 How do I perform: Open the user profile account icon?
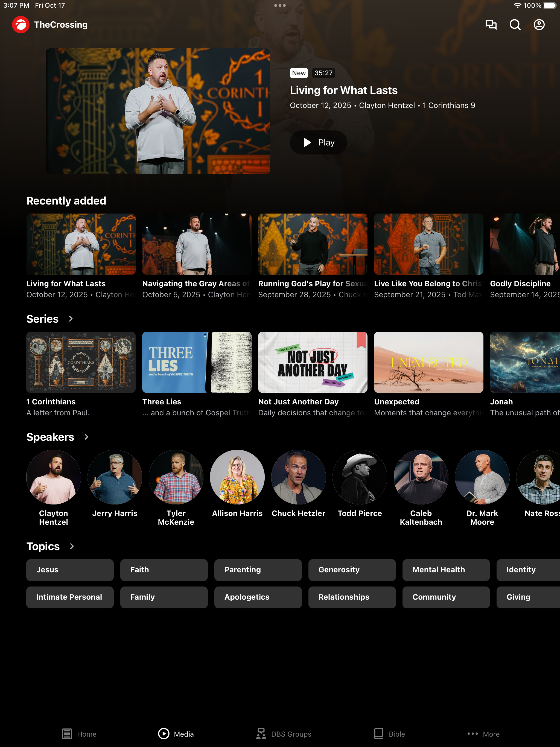coord(539,25)
